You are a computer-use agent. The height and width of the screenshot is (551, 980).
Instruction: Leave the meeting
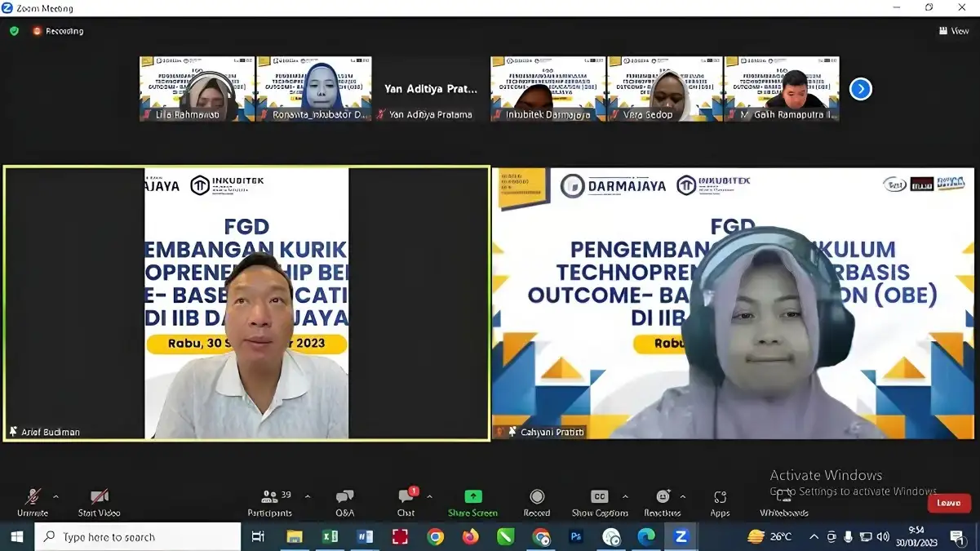pyautogui.click(x=948, y=503)
